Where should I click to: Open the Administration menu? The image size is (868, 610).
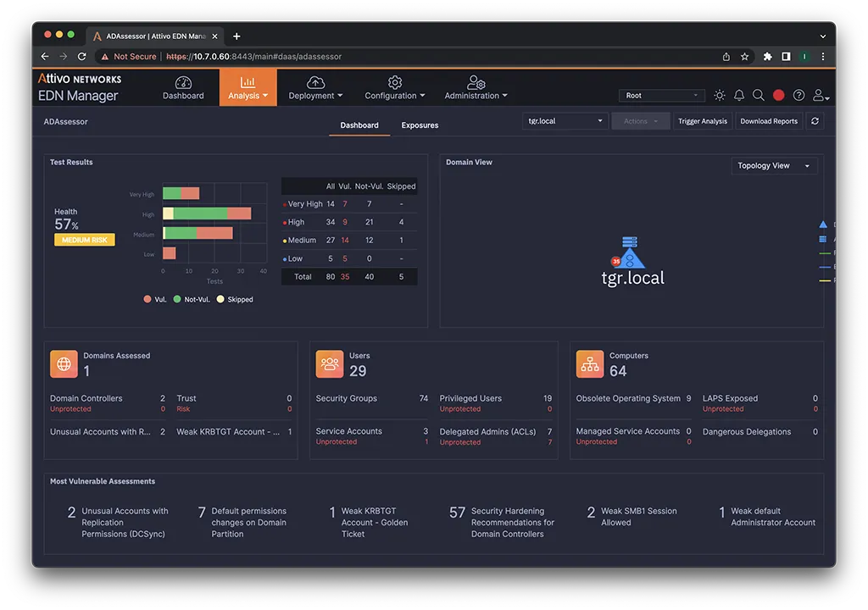[x=476, y=88]
